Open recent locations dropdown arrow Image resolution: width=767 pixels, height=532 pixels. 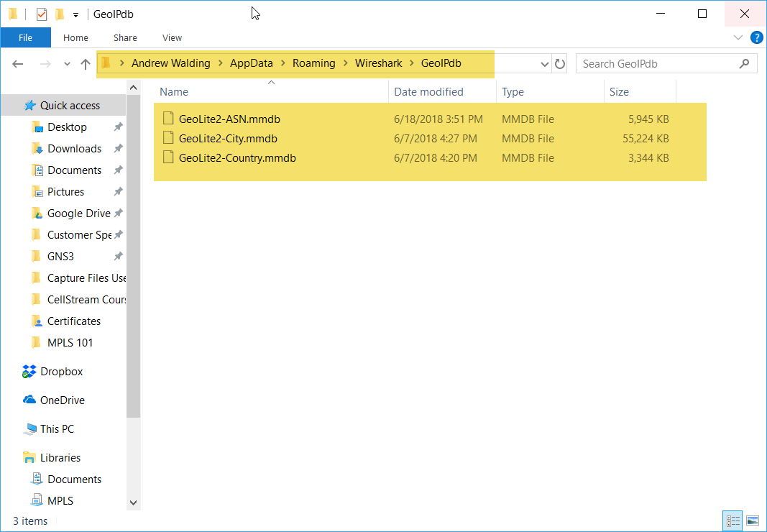tap(67, 64)
